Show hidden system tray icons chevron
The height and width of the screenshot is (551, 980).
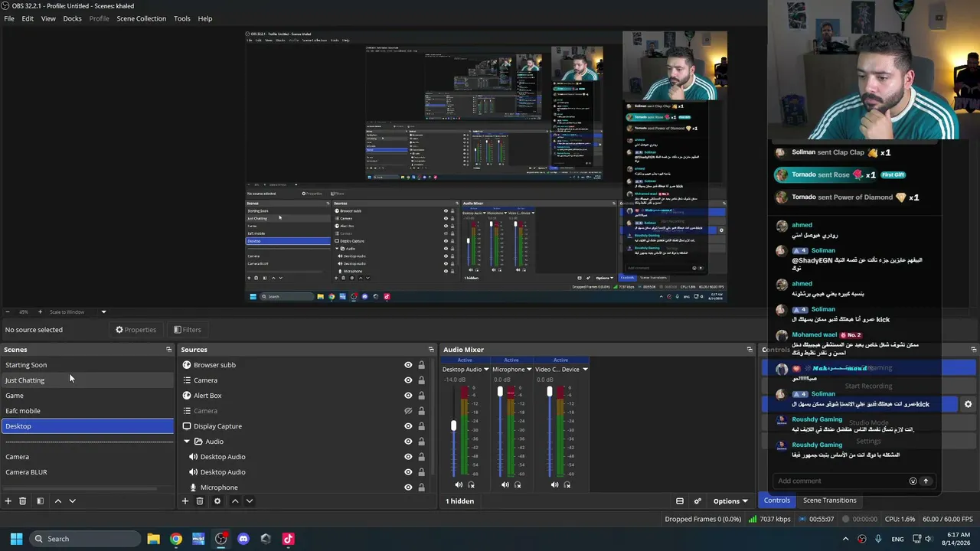846,539
